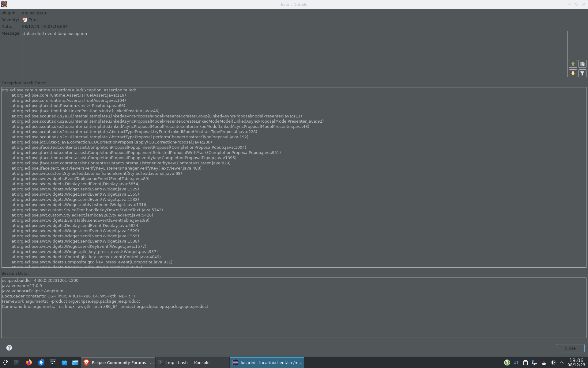The width and height of the screenshot is (588, 368).
Task: Launch Thunderbird from the taskbar
Action: tap(41, 362)
